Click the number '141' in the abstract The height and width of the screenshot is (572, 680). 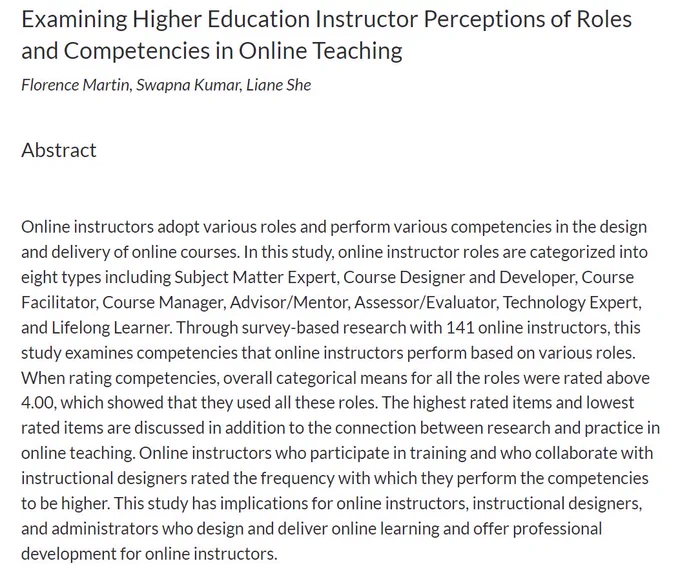pyautogui.click(x=460, y=327)
